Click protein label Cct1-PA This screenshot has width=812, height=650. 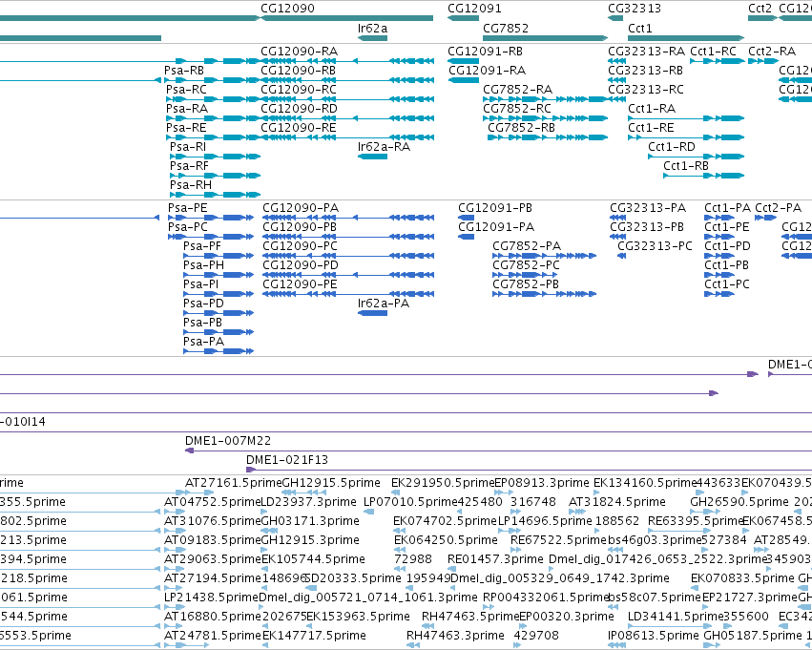coord(728,208)
